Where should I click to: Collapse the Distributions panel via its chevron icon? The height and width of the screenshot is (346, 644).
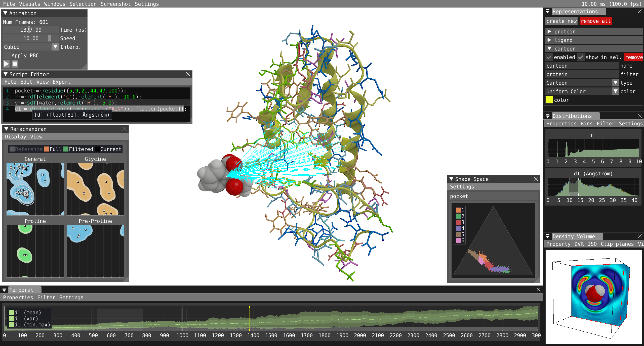click(548, 116)
